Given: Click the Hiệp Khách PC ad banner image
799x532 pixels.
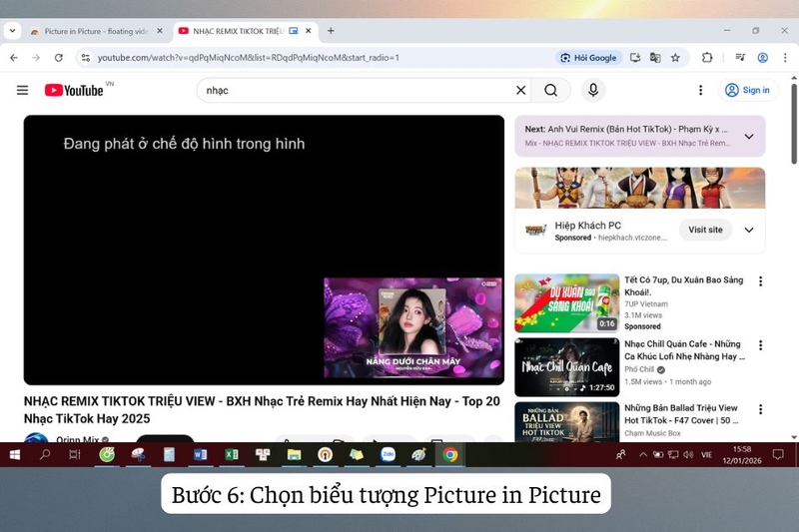Looking at the screenshot, I should coord(639,188).
